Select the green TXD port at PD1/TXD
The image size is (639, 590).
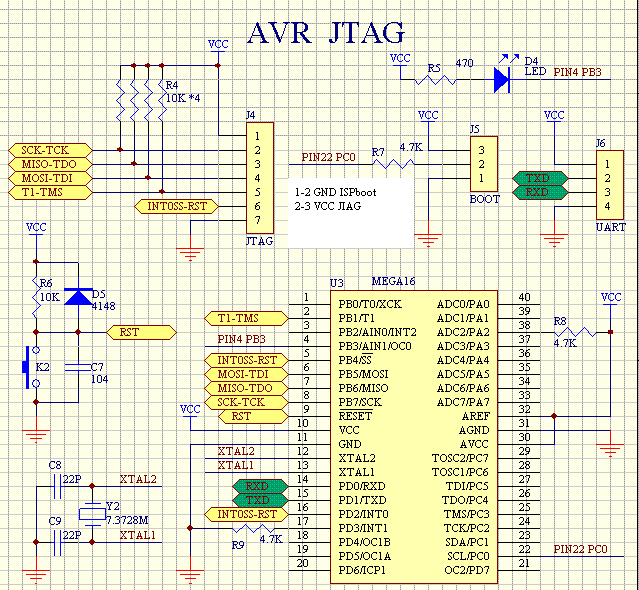[260, 500]
